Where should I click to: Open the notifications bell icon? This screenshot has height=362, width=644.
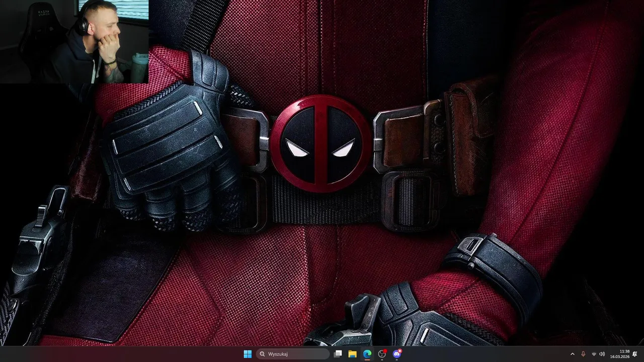[x=635, y=354]
